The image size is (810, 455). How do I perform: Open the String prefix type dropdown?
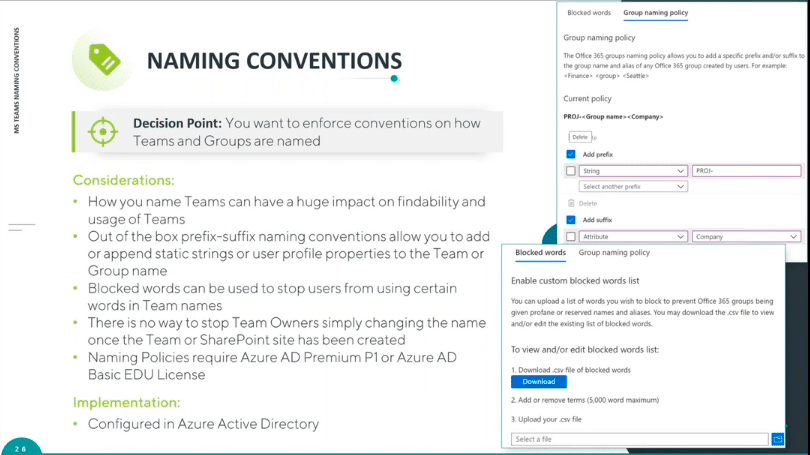(633, 171)
